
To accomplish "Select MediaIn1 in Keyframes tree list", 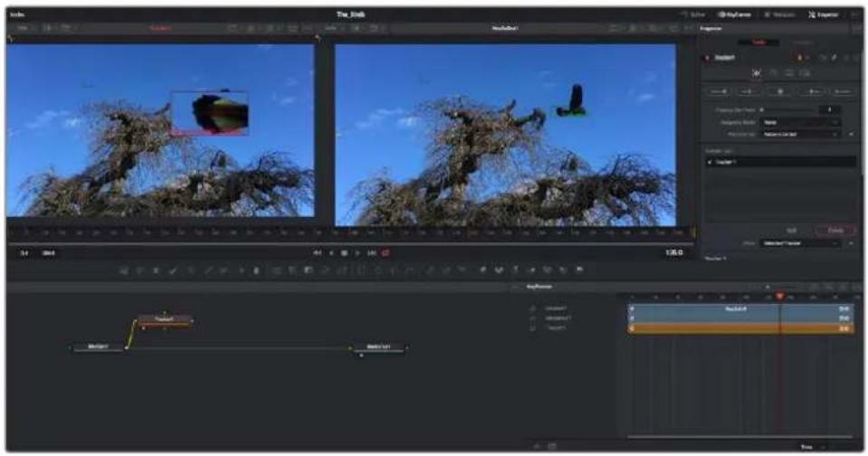I will (555, 309).
